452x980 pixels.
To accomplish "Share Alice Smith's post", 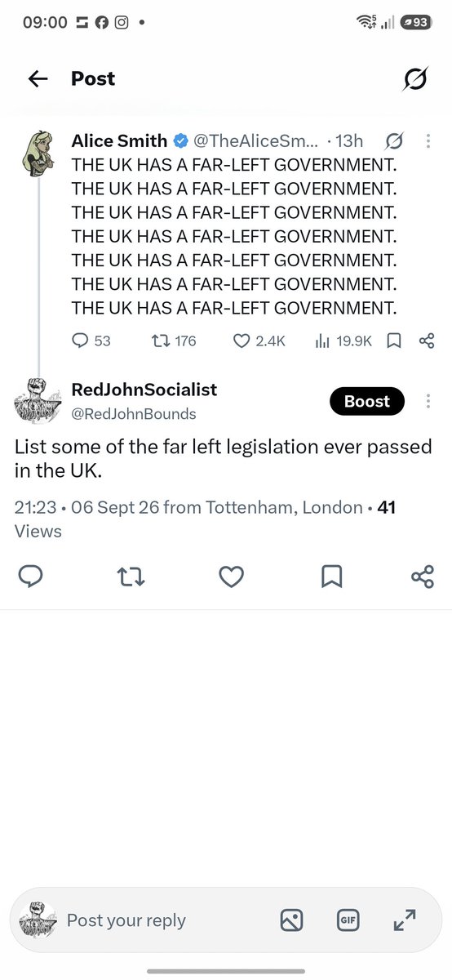I will coord(426,341).
